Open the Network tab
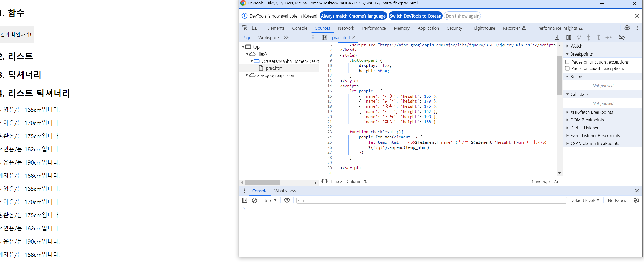 coord(346,28)
